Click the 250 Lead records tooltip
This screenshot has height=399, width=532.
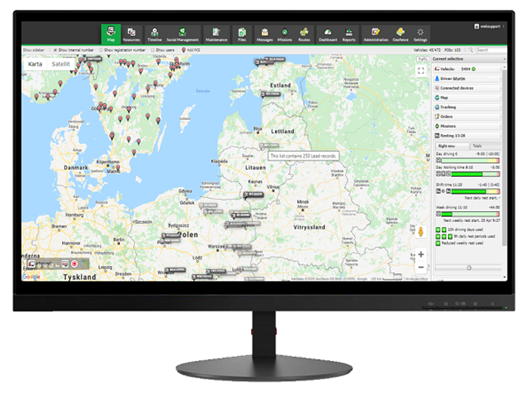tap(303, 156)
